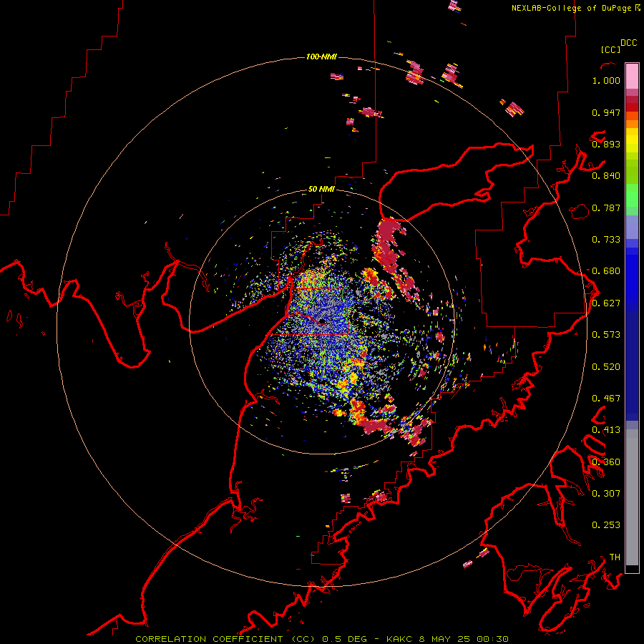Click the NEXLAB-College of DuPage credit text

tap(571, 8)
